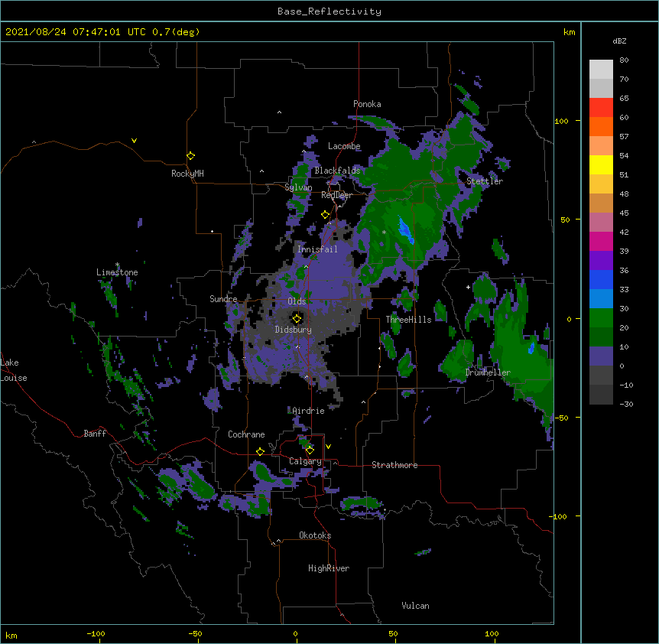
Task: Click the Innisfail label
Action: pos(317,249)
